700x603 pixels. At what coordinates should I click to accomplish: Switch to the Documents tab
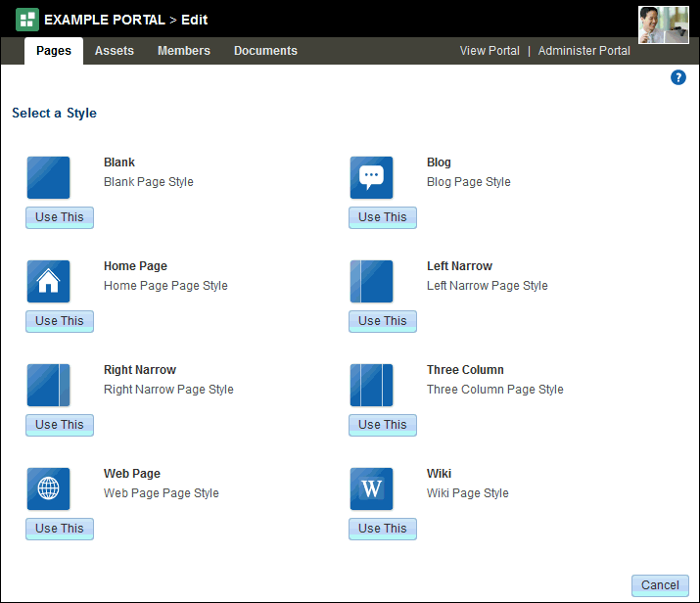point(265,51)
